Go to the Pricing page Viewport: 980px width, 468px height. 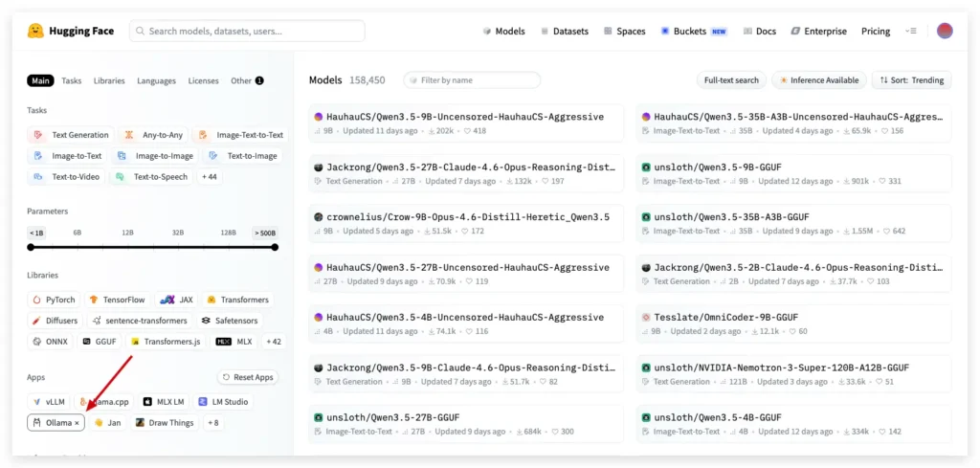coord(876,32)
